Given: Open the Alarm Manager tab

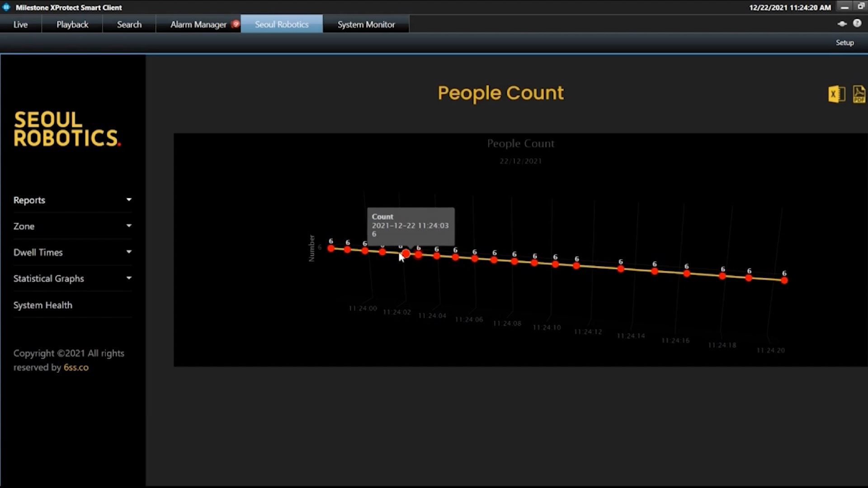Looking at the screenshot, I should pos(198,24).
